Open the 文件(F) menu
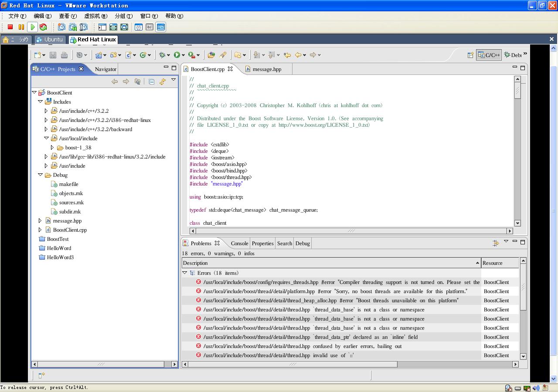The width and height of the screenshot is (558, 392). (17, 16)
